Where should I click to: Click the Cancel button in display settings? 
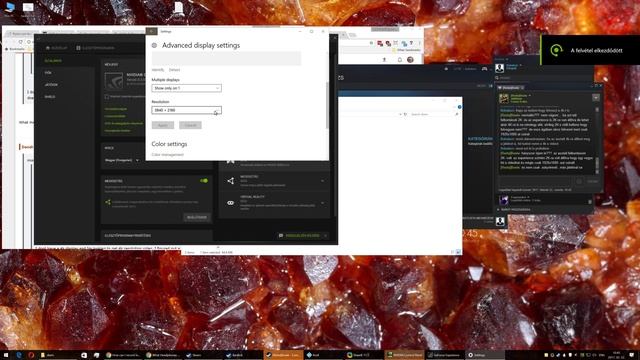click(190, 125)
